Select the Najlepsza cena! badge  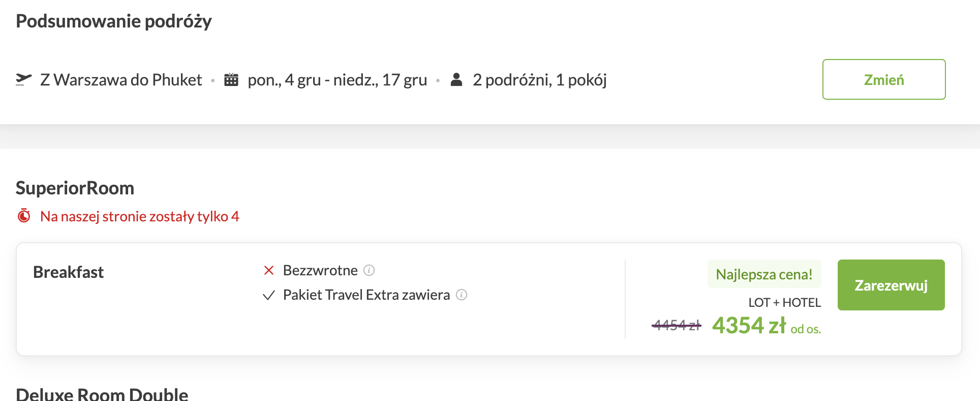coord(764,274)
